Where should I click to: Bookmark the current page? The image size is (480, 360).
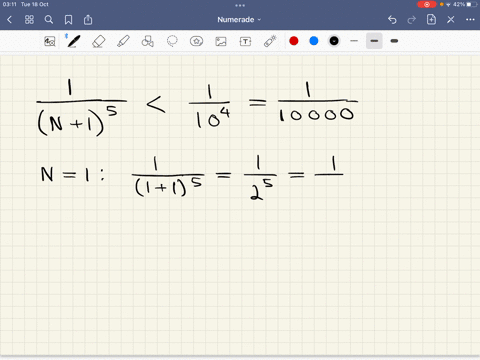tap(68, 20)
